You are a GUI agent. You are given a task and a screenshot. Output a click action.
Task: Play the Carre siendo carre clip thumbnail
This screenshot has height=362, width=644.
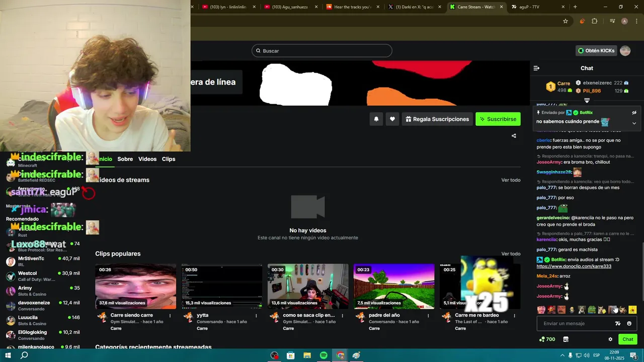(136, 287)
